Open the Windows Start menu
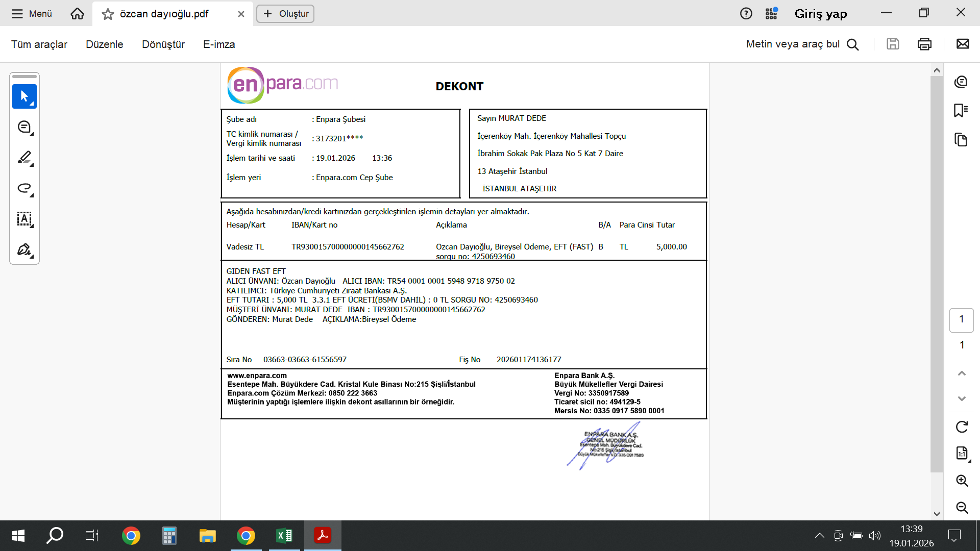The height and width of the screenshot is (551, 980). [x=18, y=536]
